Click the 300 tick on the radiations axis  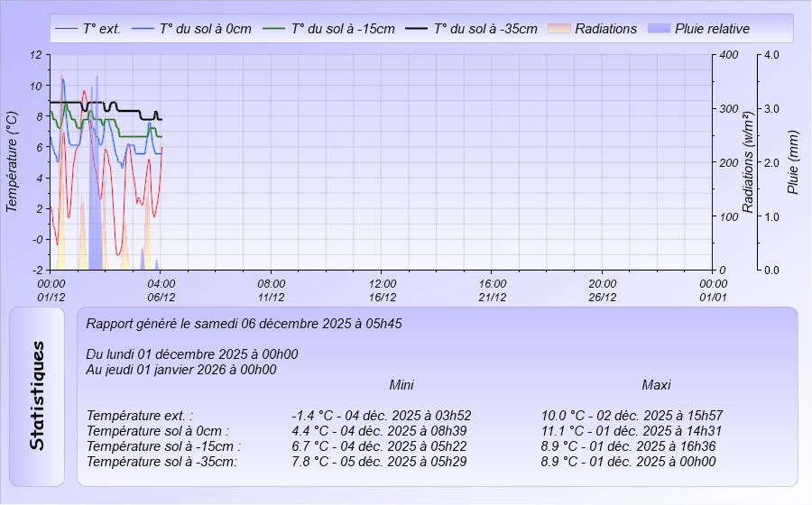[x=729, y=108]
